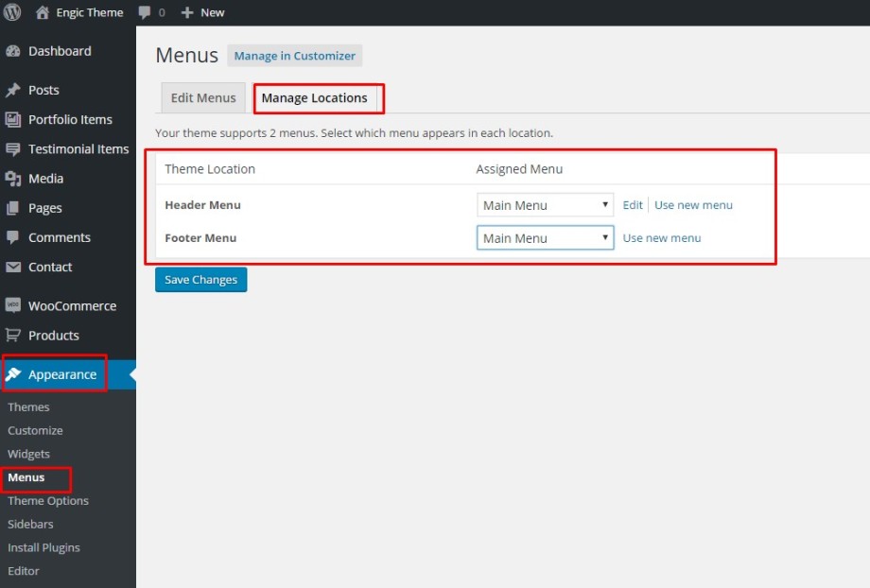
Task: Click the Save Changes button
Action: (x=200, y=279)
